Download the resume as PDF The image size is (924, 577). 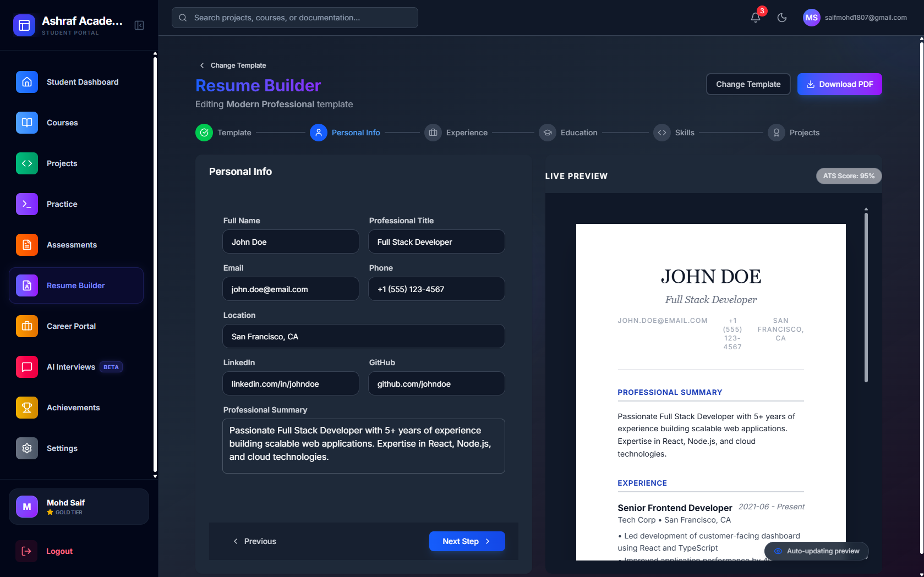click(839, 84)
